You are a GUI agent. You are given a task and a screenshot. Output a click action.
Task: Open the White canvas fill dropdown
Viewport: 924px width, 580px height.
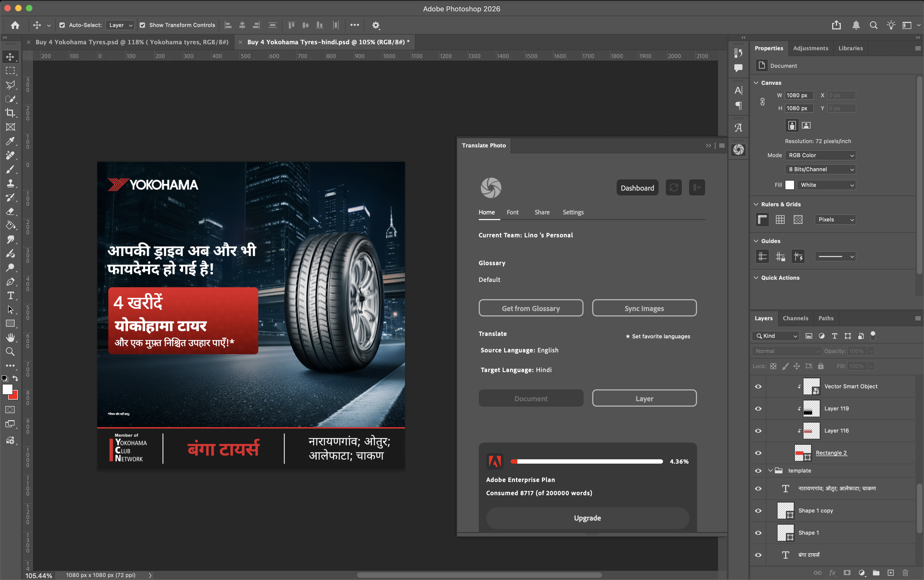coord(826,185)
